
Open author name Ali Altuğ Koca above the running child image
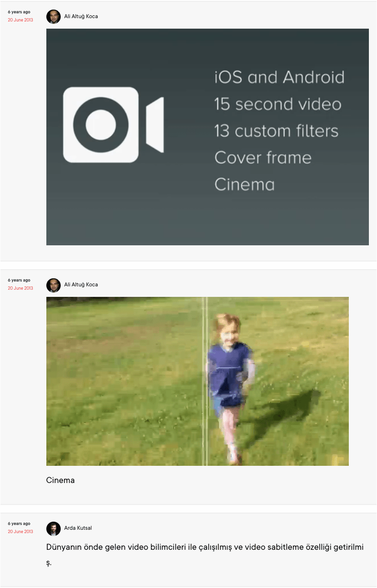tap(81, 285)
